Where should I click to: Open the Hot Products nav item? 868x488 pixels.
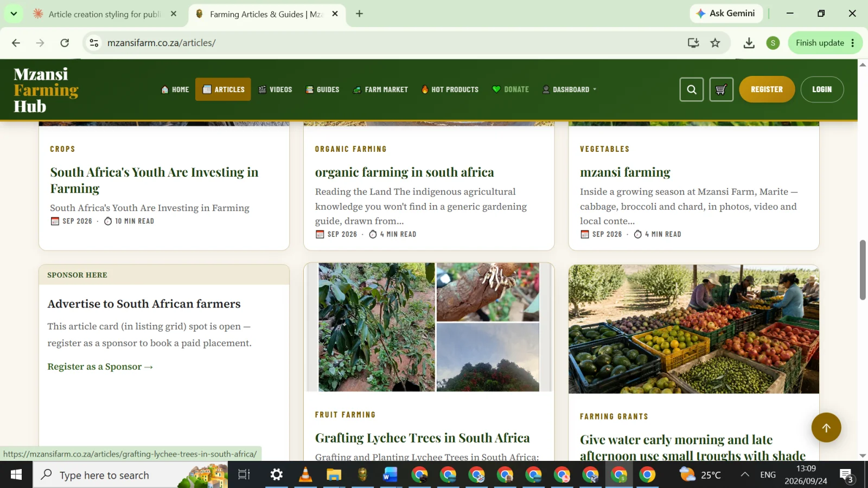(x=450, y=89)
